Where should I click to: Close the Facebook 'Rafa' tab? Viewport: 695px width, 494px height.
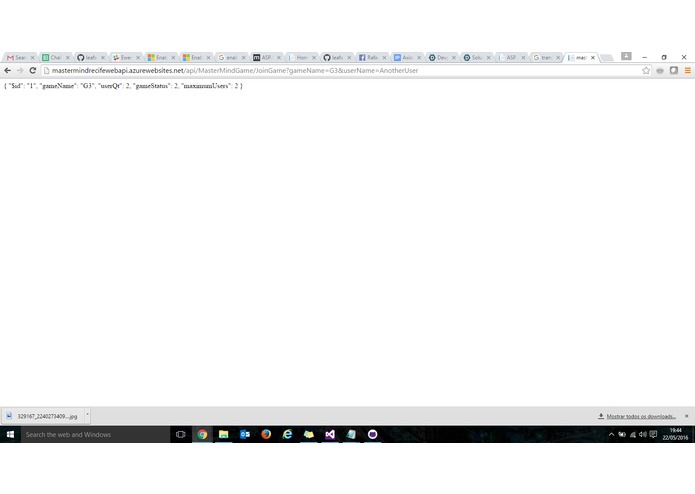click(x=384, y=58)
